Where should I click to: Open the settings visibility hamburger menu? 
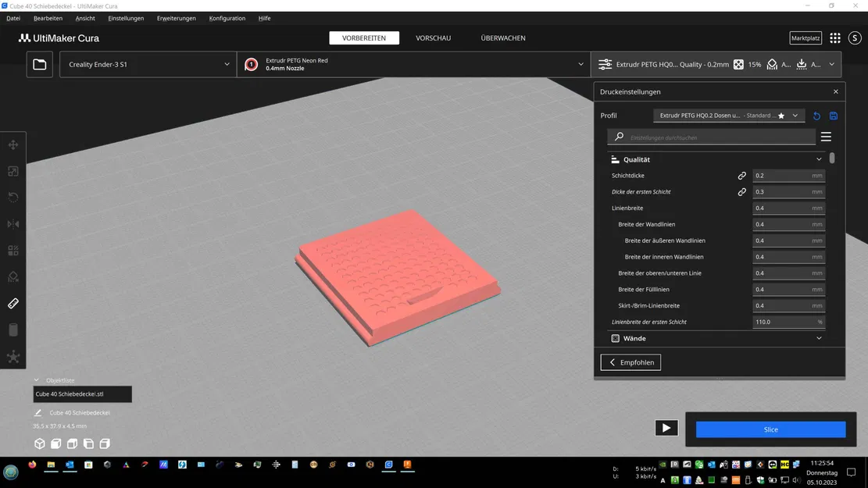click(826, 137)
